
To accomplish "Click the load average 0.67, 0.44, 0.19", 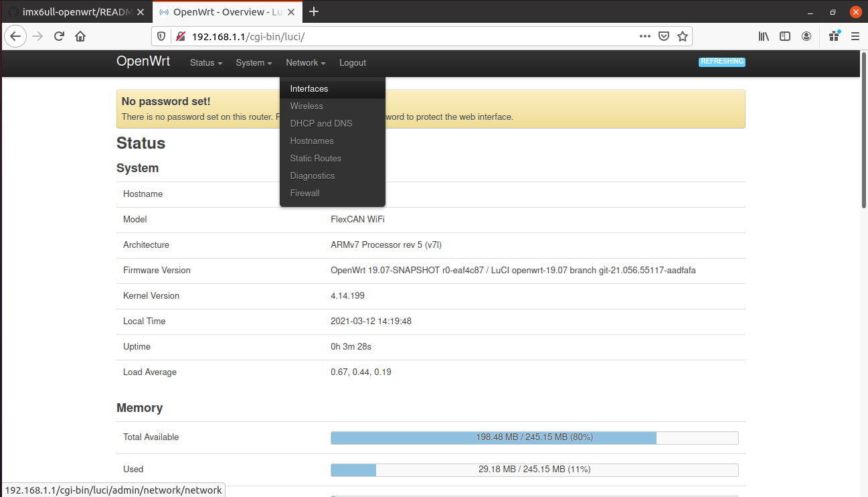I will [x=361, y=372].
